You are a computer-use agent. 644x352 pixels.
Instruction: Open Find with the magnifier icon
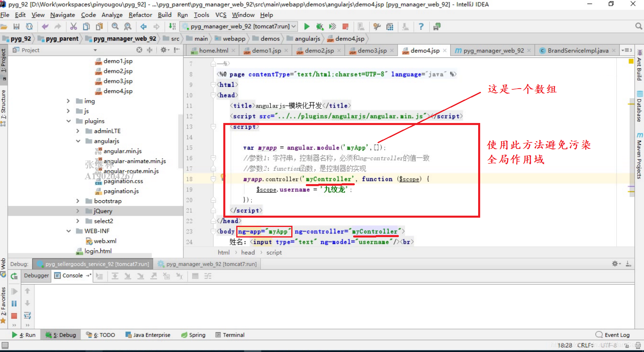point(115,27)
